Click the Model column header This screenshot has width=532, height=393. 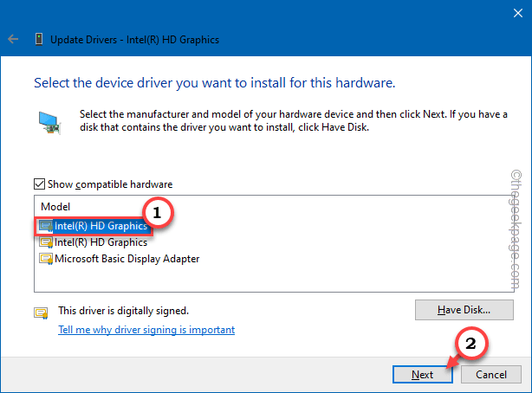pyautogui.click(x=54, y=208)
